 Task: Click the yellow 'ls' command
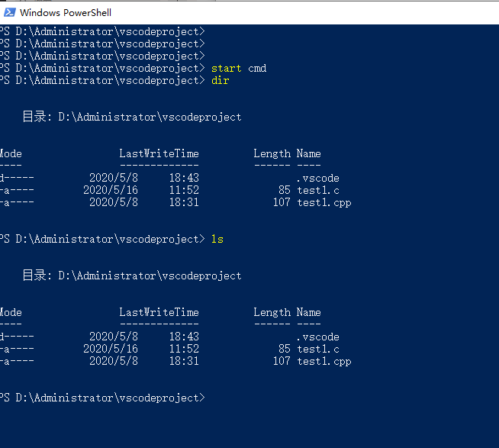click(217, 239)
